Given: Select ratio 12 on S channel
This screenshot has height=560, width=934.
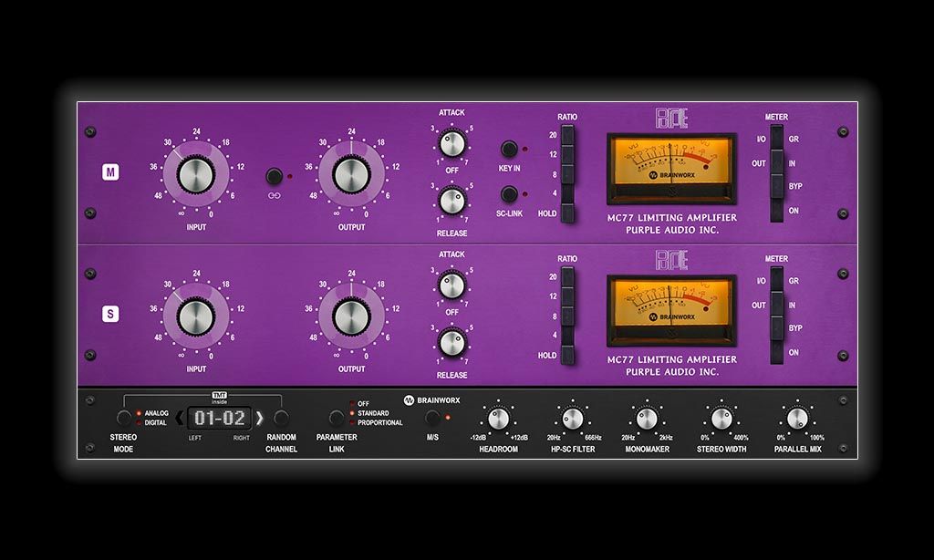Looking at the screenshot, I should (x=567, y=296).
